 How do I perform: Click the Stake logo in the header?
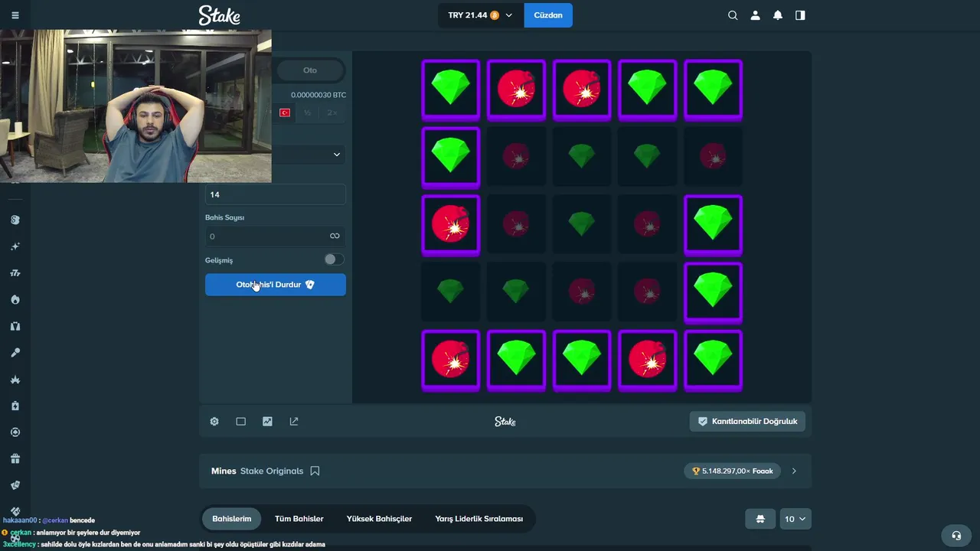click(219, 15)
